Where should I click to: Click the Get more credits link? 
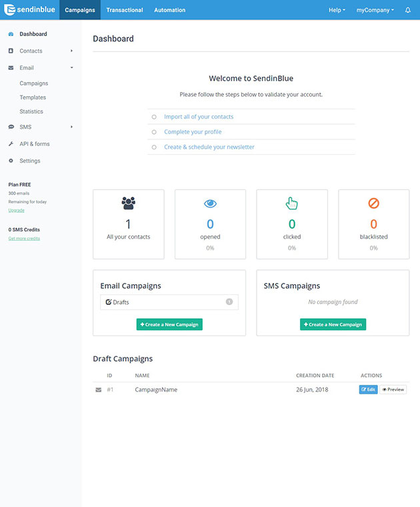(24, 239)
